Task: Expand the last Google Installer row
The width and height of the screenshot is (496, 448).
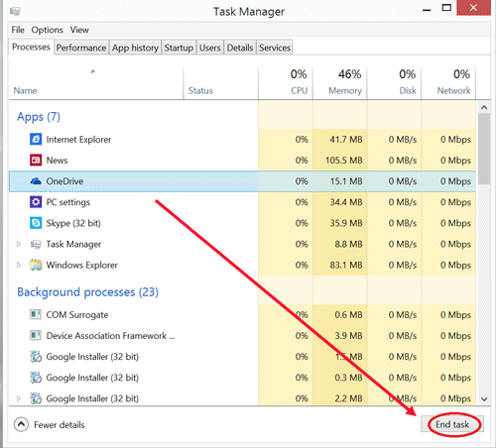Action: tap(19, 398)
